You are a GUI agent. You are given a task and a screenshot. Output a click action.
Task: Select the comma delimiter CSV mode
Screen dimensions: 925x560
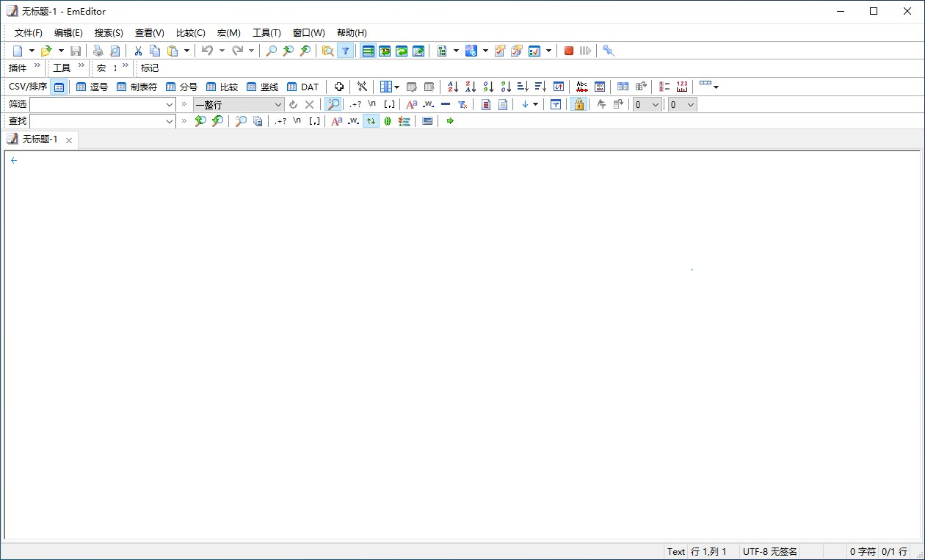(x=94, y=87)
